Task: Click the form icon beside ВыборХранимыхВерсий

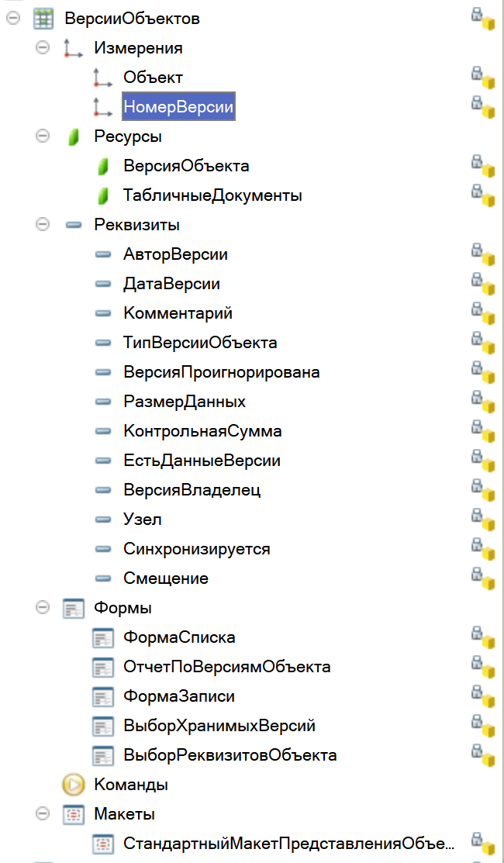Action: (x=103, y=726)
